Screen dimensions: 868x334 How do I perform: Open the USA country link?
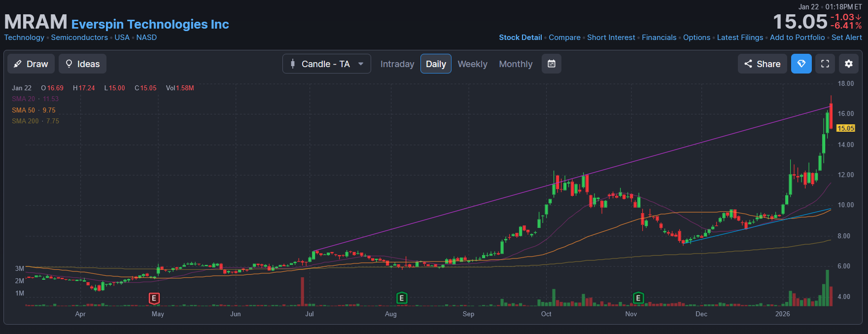(x=122, y=37)
